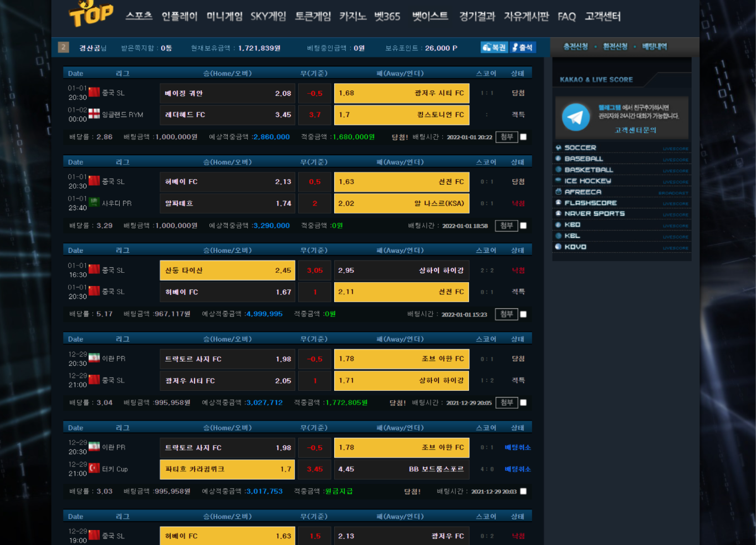
Task: Open the 토큰게임 menu
Action: (313, 16)
